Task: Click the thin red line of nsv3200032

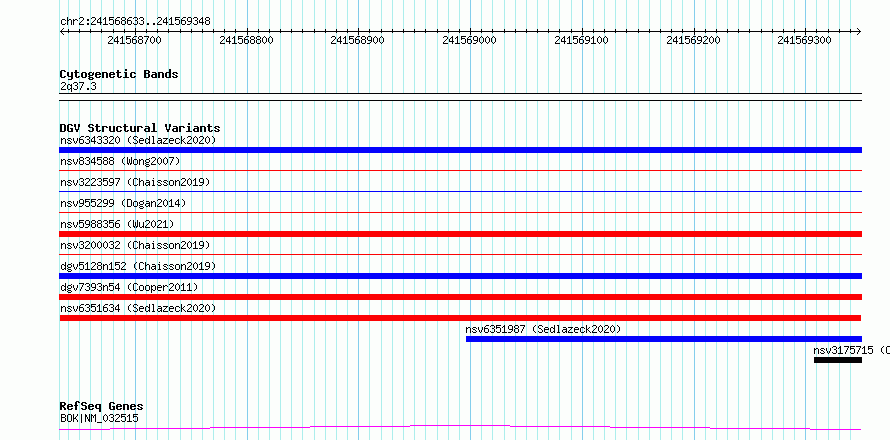Action: pyautogui.click(x=460, y=254)
